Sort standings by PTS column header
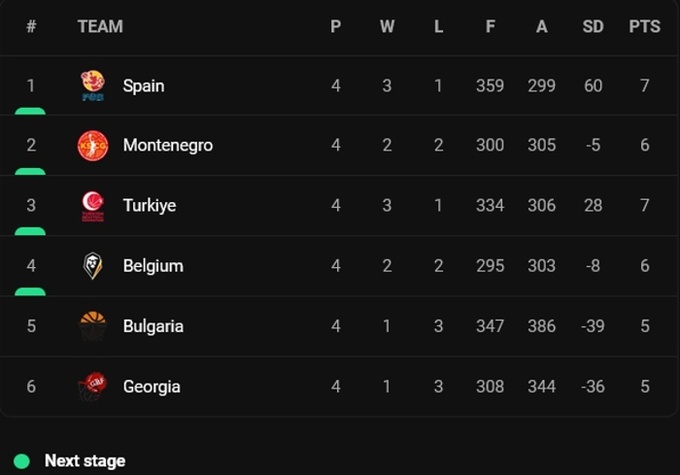The height and width of the screenshot is (475, 680). click(x=644, y=27)
